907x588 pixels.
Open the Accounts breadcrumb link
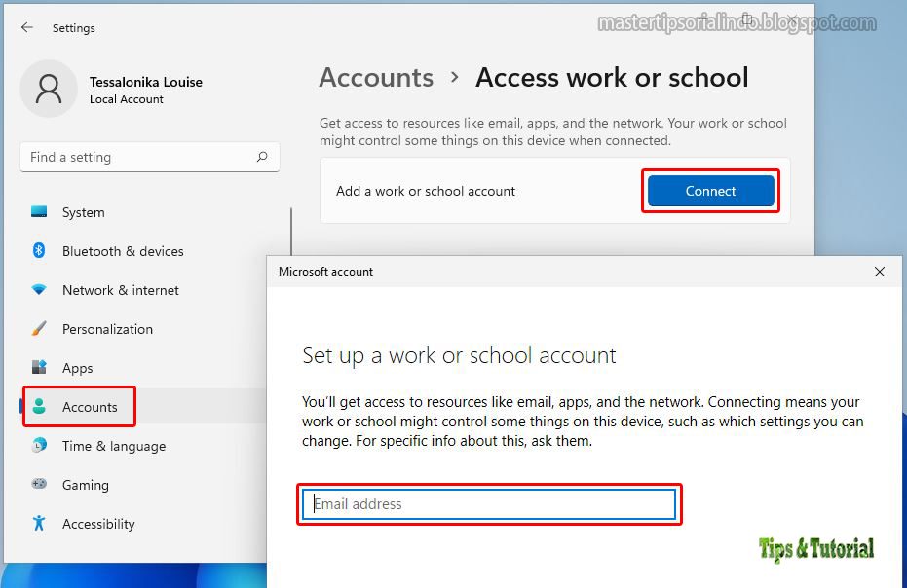click(x=376, y=78)
